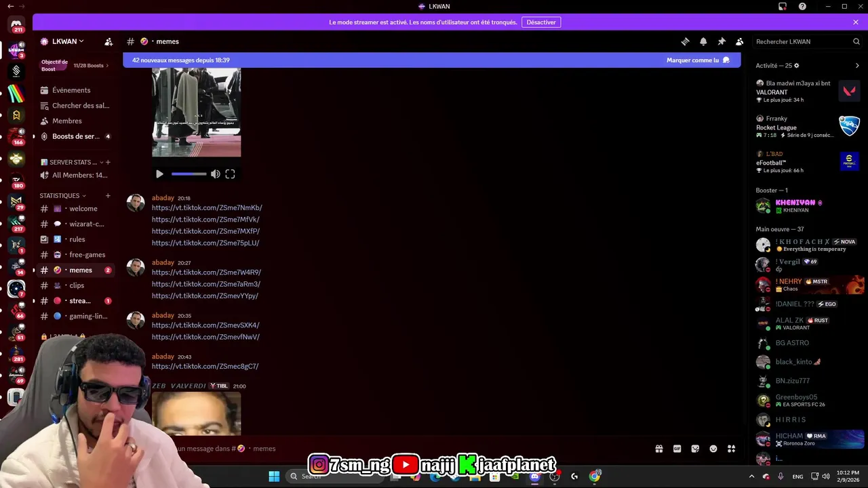Jump to 42 nouveaux messages bar
This screenshot has width=868, height=488.
click(180, 60)
